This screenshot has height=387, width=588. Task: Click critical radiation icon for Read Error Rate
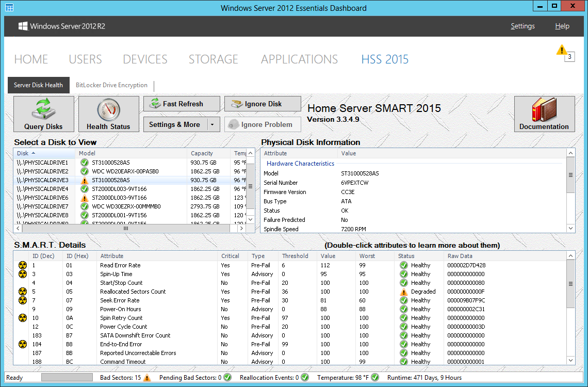[x=23, y=265]
